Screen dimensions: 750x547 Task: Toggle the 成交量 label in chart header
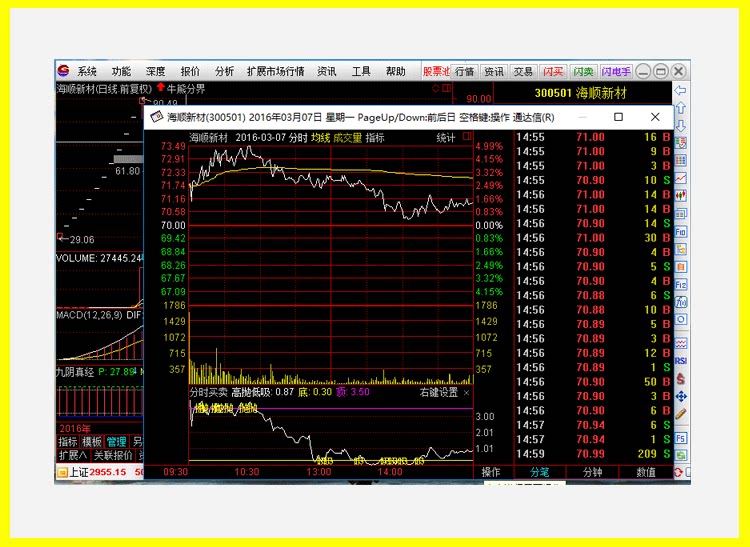point(347,138)
